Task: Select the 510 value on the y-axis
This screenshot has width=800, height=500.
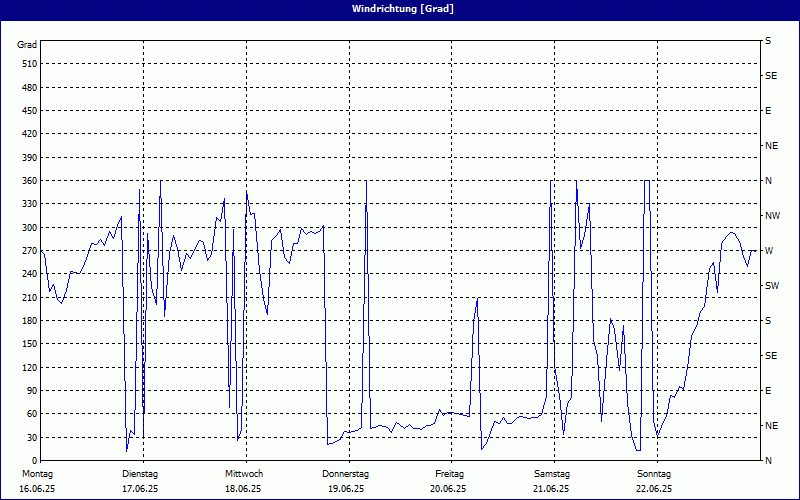Action: pyautogui.click(x=28, y=64)
